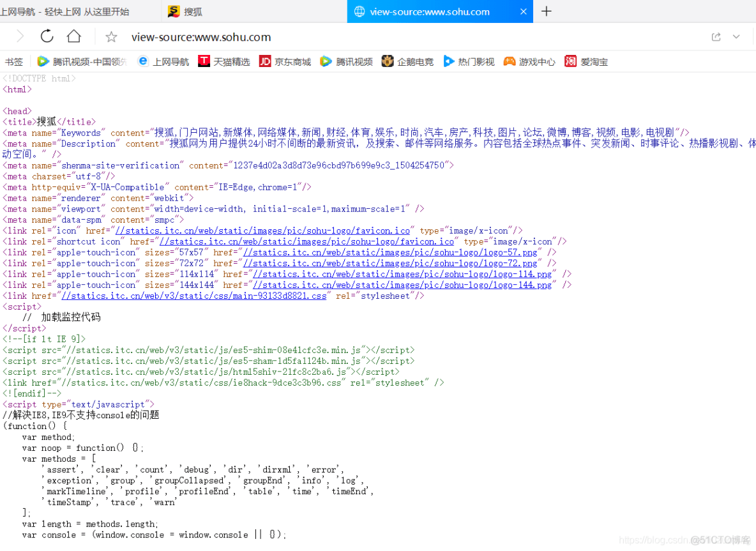The height and width of the screenshot is (551, 756).
Task: Reload the page with the refresh icon
Action: (x=47, y=36)
